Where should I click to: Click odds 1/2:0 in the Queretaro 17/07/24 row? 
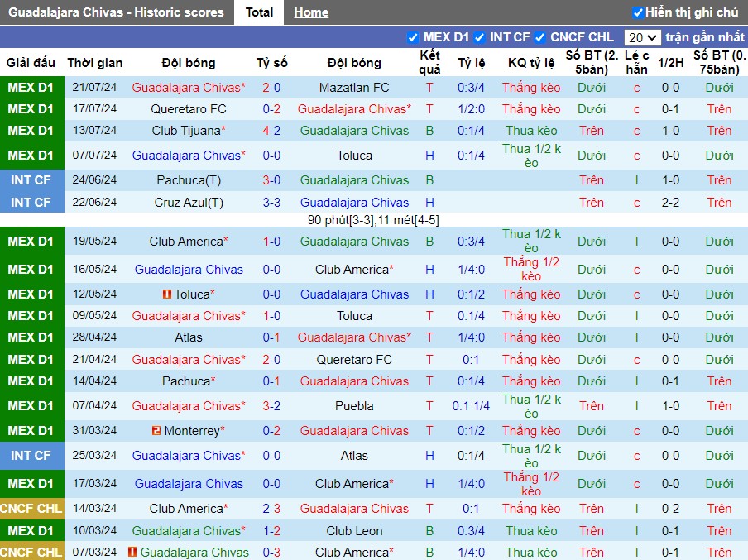click(x=471, y=109)
